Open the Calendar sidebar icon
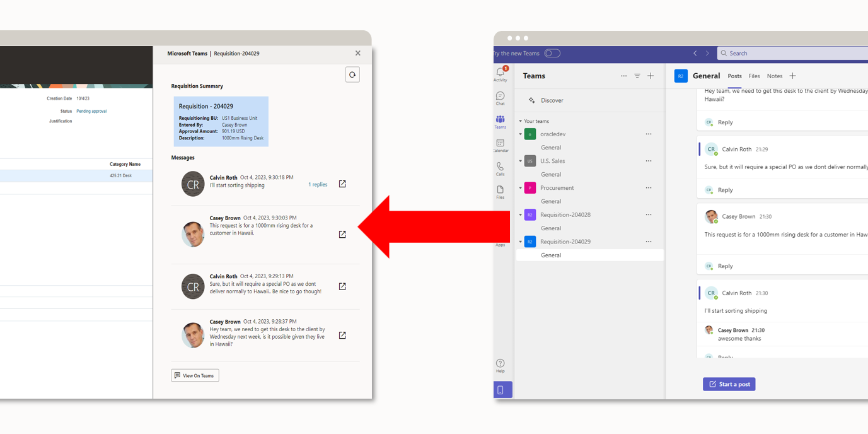 pyautogui.click(x=500, y=145)
